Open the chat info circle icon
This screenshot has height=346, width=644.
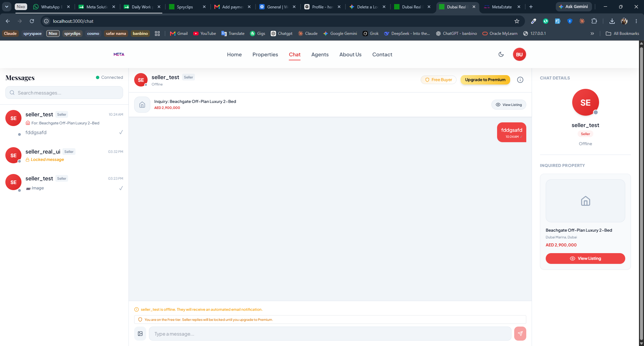pyautogui.click(x=520, y=80)
